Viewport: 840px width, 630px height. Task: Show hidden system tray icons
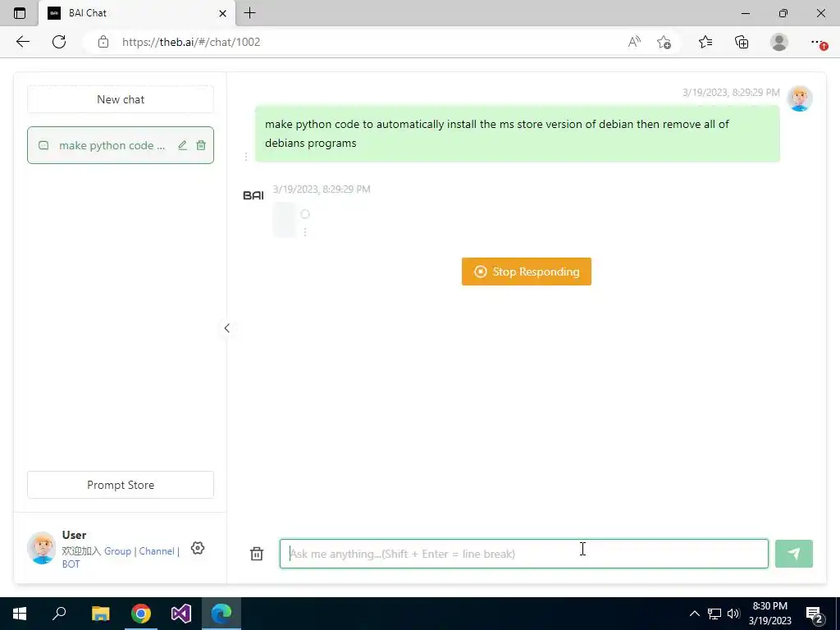(x=694, y=614)
